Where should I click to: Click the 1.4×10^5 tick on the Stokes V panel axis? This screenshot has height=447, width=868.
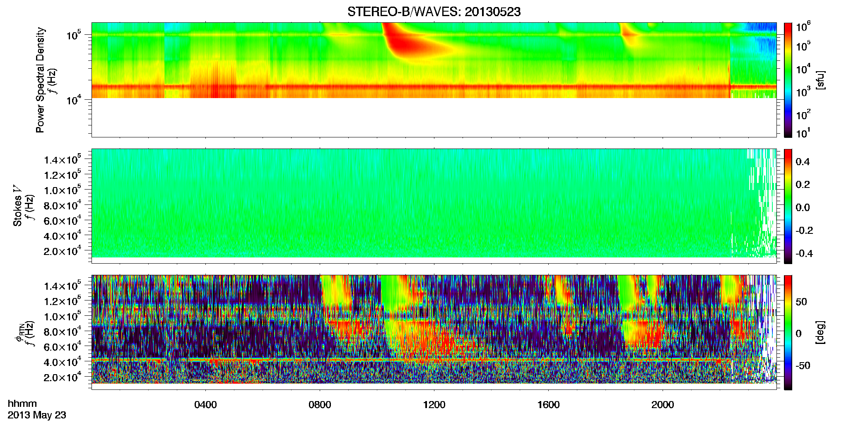63,160
